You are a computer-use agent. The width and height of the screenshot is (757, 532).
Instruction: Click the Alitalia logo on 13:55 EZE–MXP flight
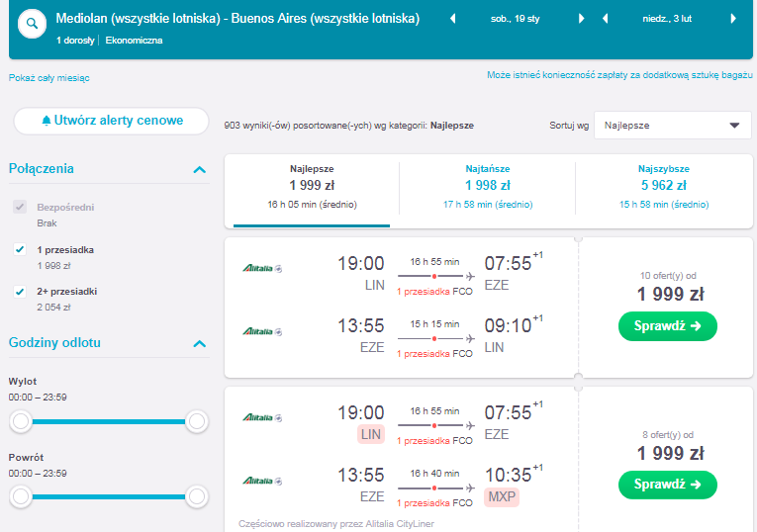point(262,481)
